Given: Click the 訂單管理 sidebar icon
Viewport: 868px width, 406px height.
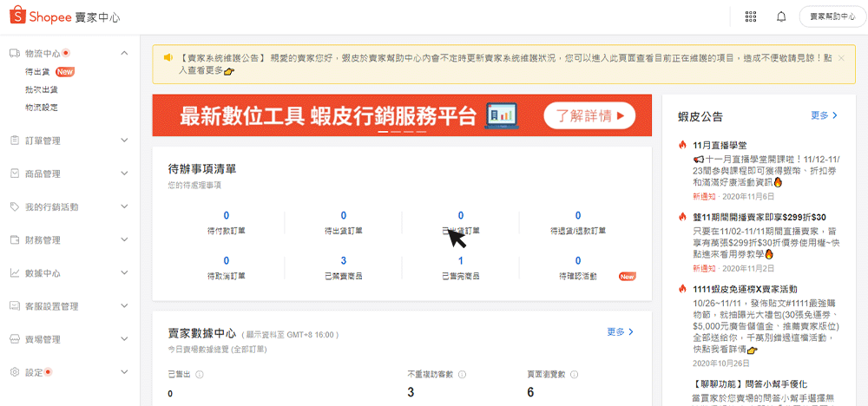Looking at the screenshot, I should coord(15,141).
